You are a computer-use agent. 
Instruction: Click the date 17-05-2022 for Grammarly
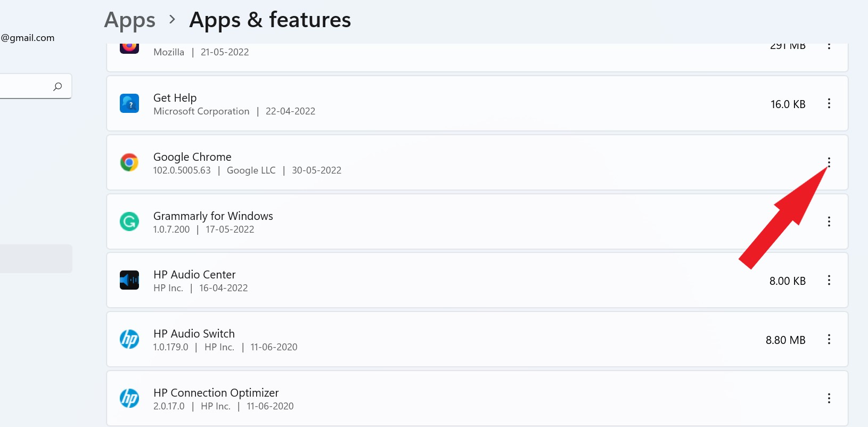point(230,229)
